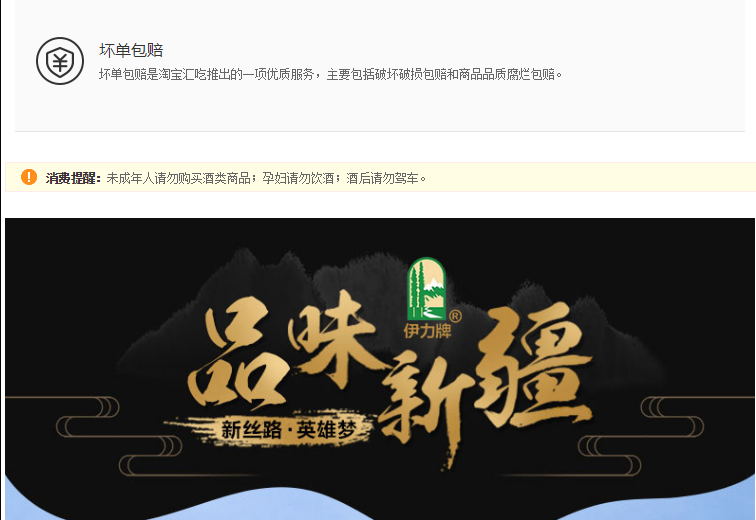756x520 pixels.
Task: Click the green 伊力牌 tree logo
Action: click(426, 289)
